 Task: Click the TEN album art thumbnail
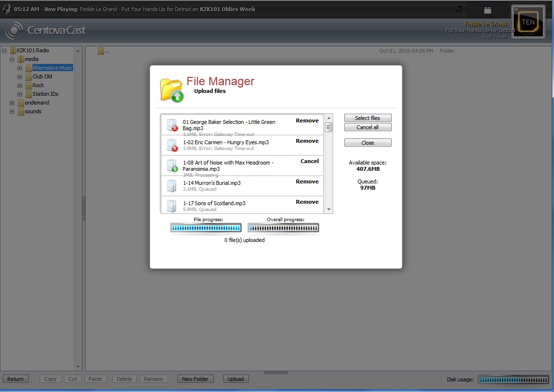point(527,22)
